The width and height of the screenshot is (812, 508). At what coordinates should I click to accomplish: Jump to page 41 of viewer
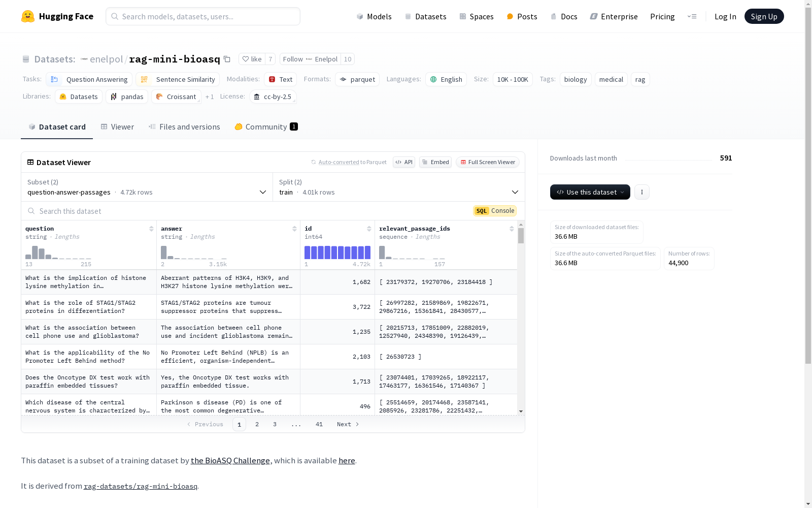click(x=319, y=424)
